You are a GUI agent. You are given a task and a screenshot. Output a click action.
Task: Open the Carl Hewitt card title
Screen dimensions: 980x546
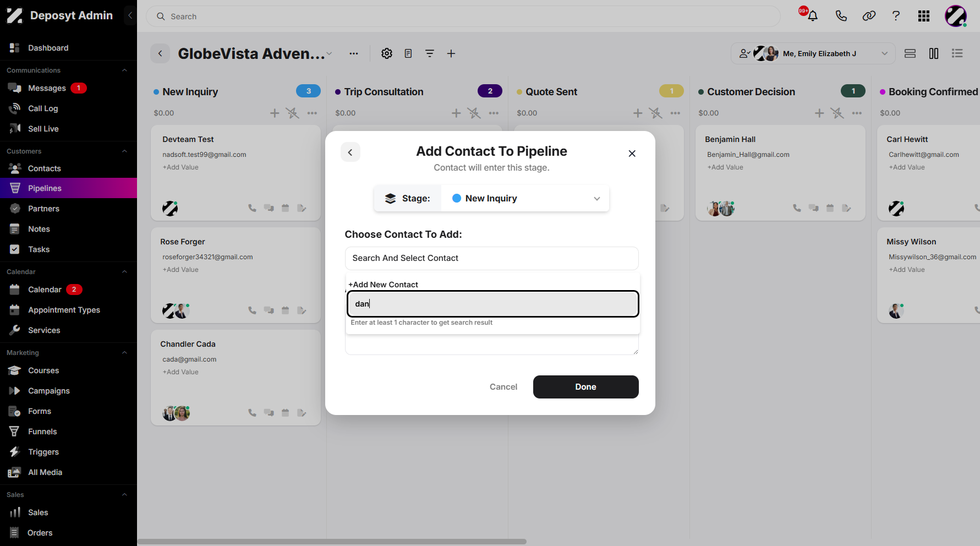(907, 139)
